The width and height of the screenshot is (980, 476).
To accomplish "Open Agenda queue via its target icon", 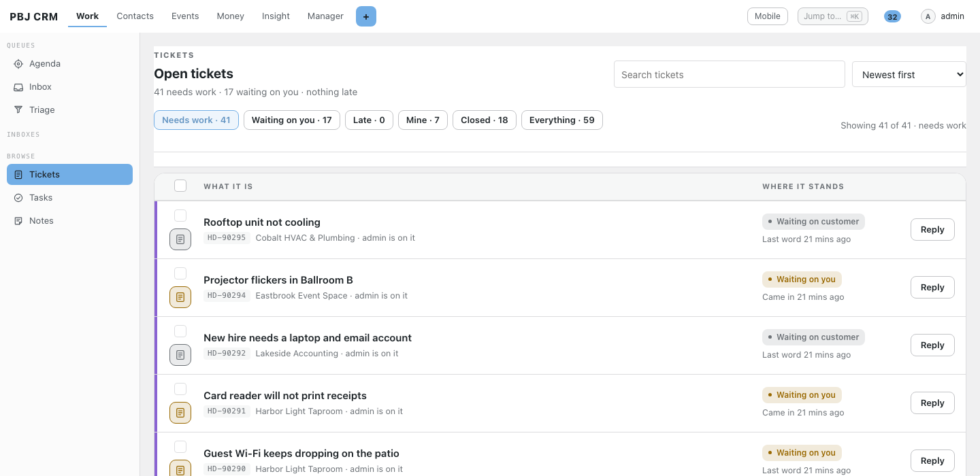I will coord(18,64).
